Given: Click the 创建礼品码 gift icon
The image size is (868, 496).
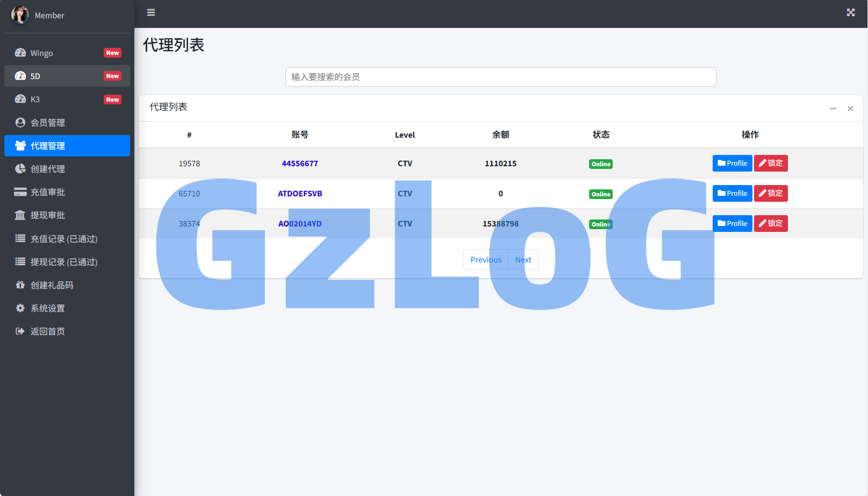Looking at the screenshot, I should [20, 285].
